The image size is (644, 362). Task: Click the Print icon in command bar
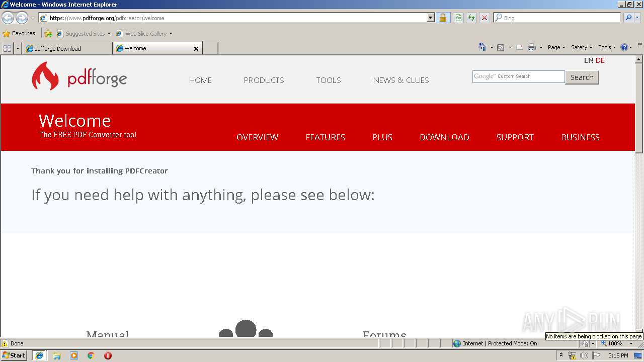click(532, 47)
